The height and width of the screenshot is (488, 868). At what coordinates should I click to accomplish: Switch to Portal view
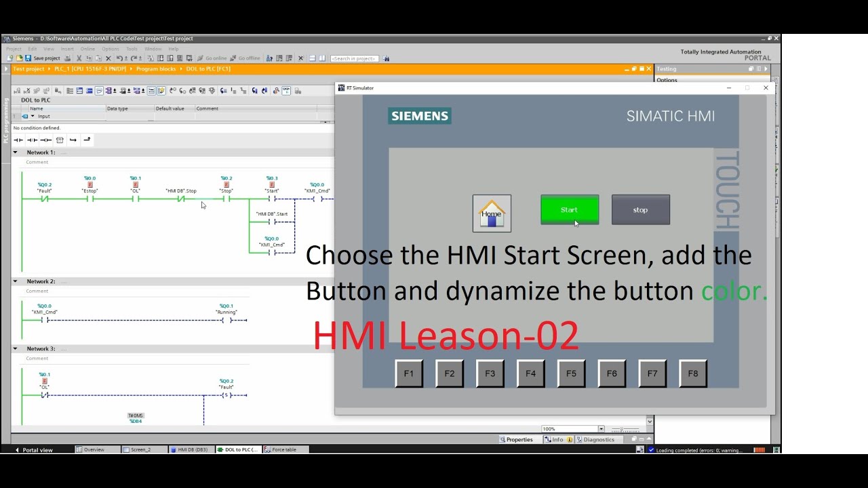[34, 450]
